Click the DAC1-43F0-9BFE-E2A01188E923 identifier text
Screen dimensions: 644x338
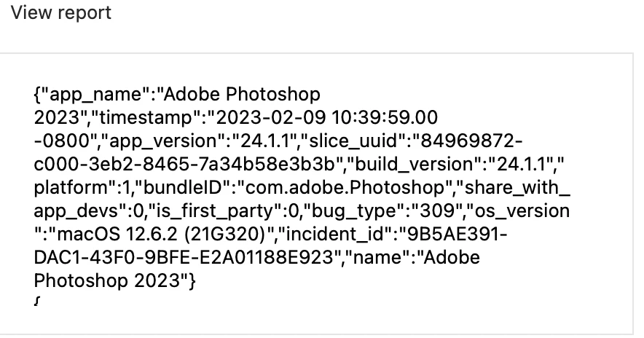click(x=184, y=259)
